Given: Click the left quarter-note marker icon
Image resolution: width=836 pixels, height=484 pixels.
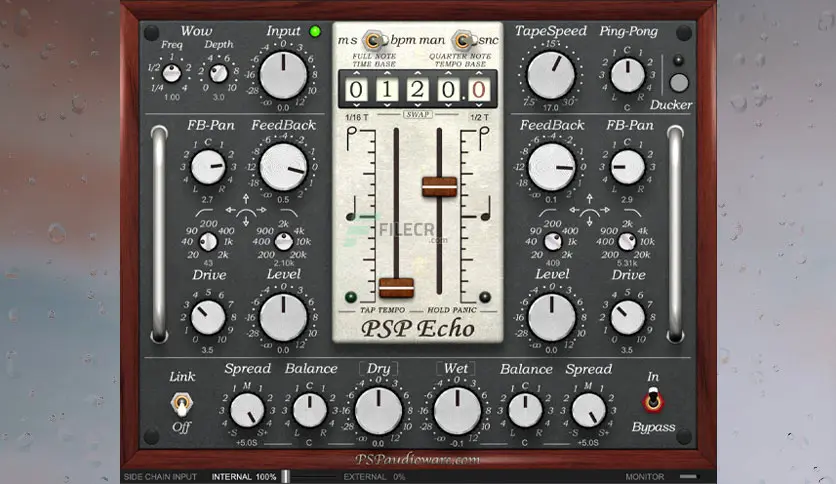Looking at the screenshot, I should coord(351,209).
